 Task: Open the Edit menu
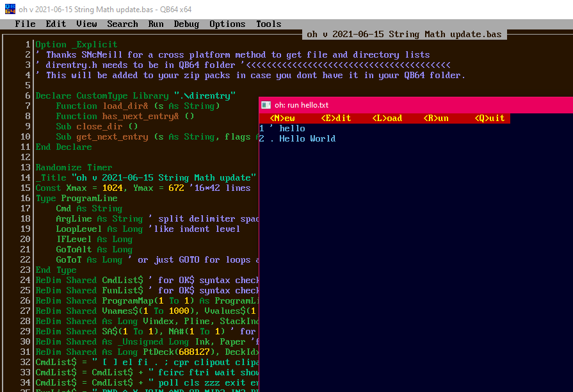pyautogui.click(x=56, y=24)
